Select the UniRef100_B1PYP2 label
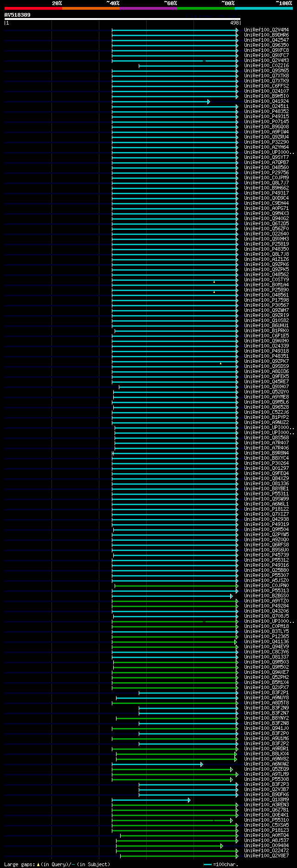This screenshot has width=297, height=868. [266, 418]
